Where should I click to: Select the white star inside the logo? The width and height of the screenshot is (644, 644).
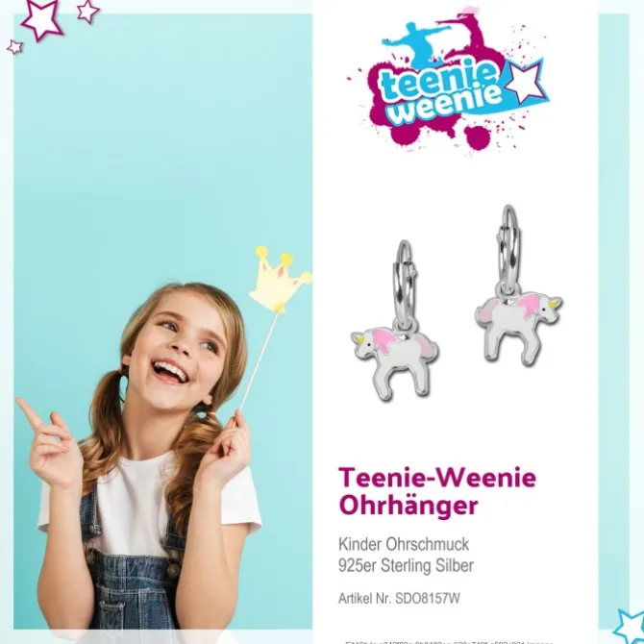point(526,82)
